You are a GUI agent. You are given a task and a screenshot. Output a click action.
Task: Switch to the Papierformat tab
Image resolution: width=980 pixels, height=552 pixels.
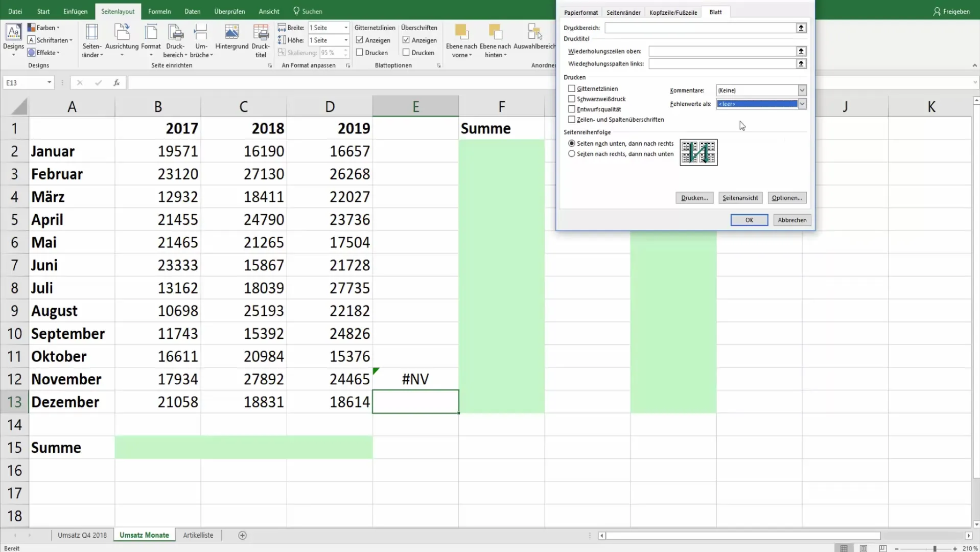click(581, 12)
